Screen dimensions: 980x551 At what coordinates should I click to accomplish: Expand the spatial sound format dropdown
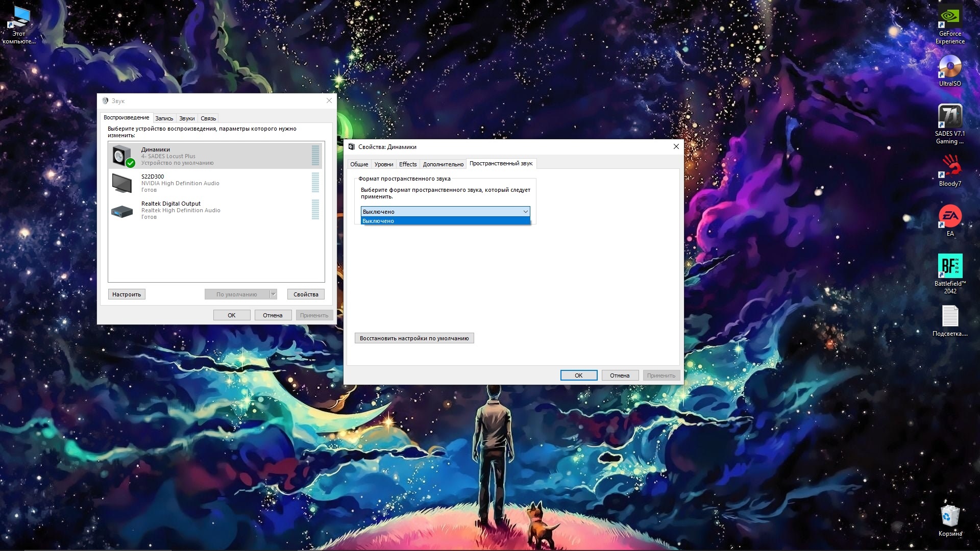pyautogui.click(x=525, y=211)
